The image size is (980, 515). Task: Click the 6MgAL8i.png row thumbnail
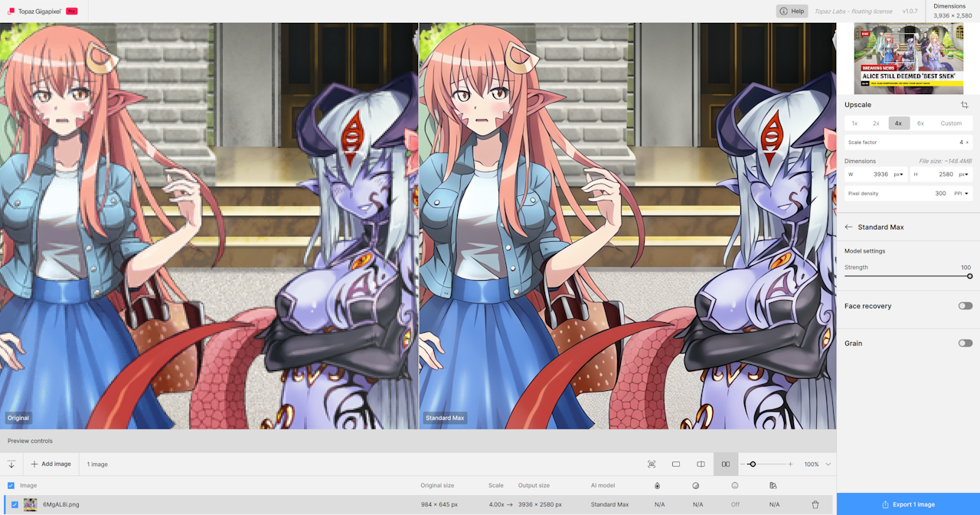pyautogui.click(x=30, y=504)
